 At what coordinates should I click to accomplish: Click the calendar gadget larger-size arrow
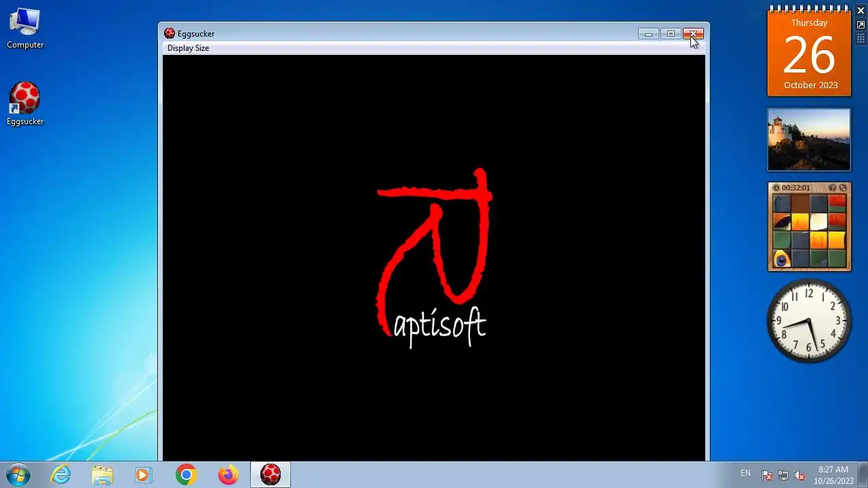coord(861,25)
